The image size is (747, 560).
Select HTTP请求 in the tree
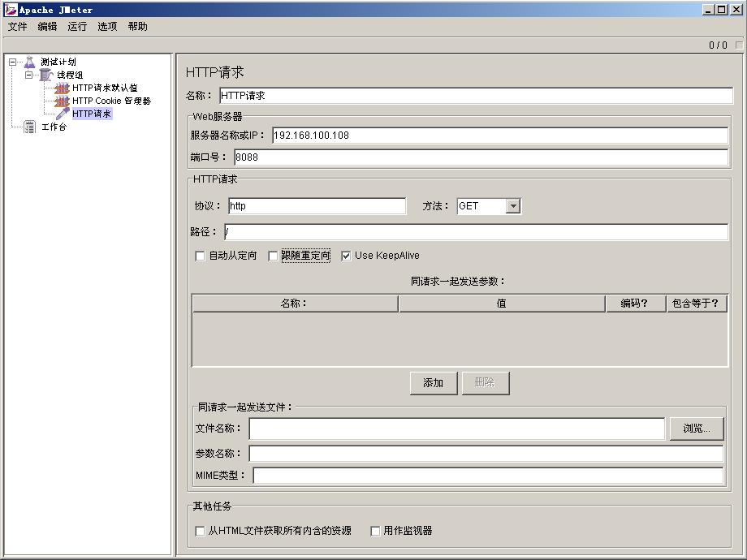(x=92, y=114)
